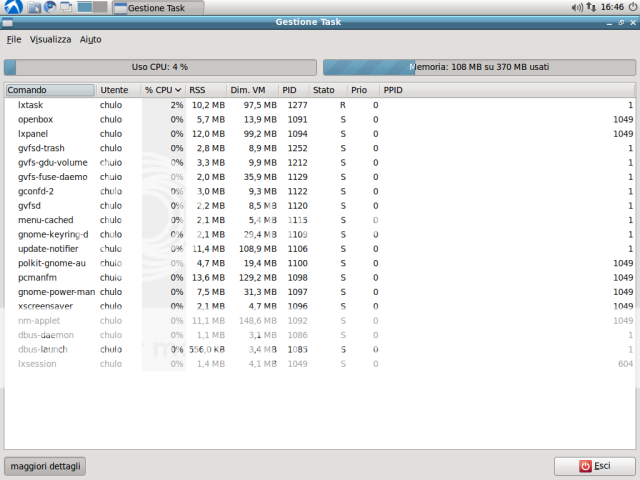Open the Lubuntu start menu icon
Screen dimensions: 640x480
click(x=13, y=7)
